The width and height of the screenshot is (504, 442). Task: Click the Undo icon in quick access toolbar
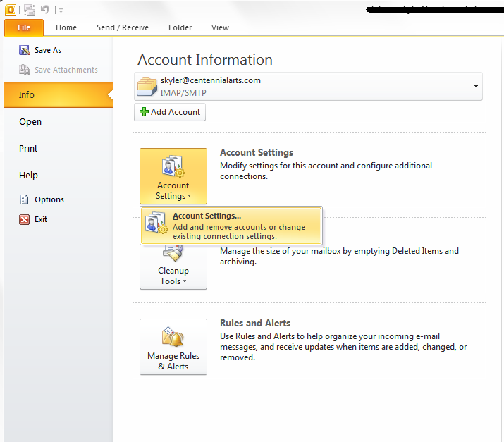45,10
